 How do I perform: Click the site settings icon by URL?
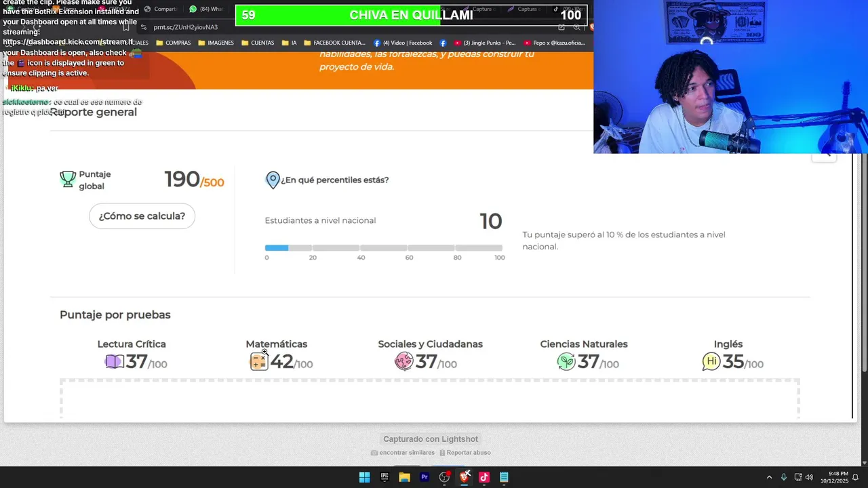pyautogui.click(x=143, y=27)
